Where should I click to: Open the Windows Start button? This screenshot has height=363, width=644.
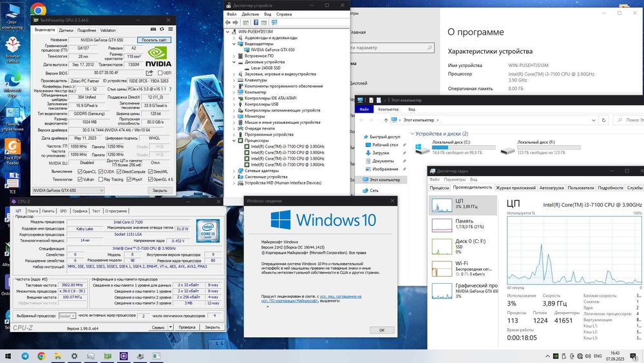click(x=8, y=356)
